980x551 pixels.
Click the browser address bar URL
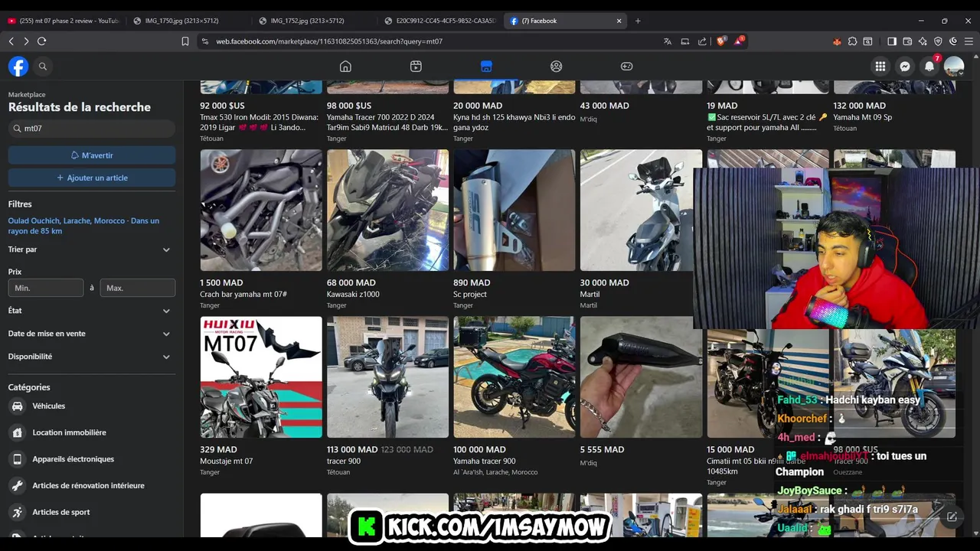pos(329,41)
